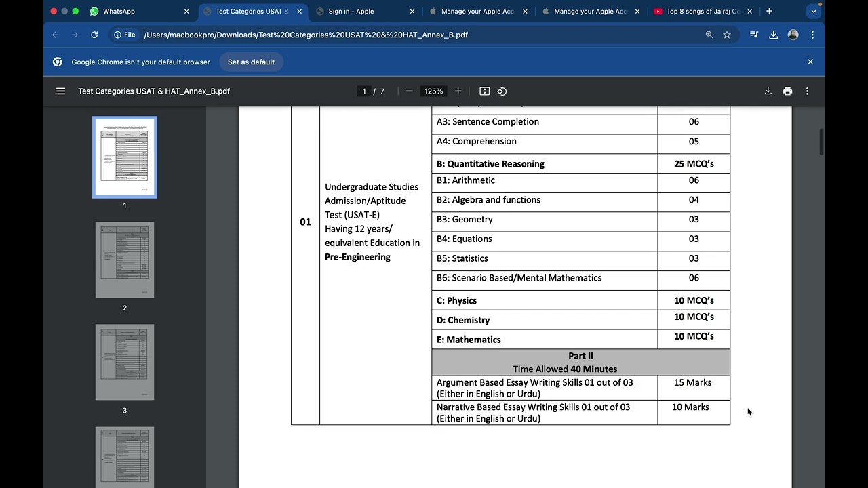Click the serial number 01 cell
Viewport: 868px width, 488px height.
[x=305, y=222]
